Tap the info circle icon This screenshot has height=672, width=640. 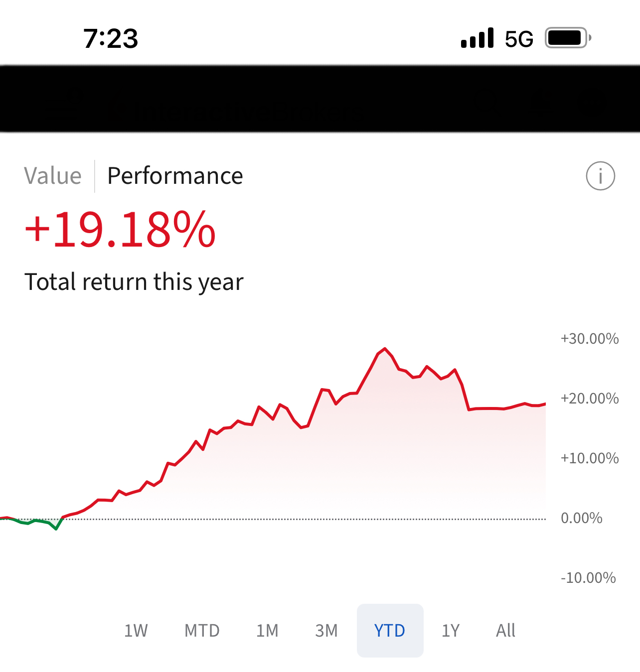(600, 176)
